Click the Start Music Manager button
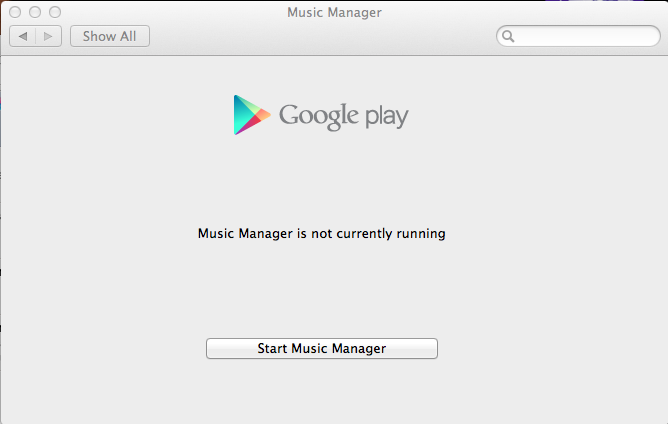Screen dimensions: 668x424 [x=322, y=349]
